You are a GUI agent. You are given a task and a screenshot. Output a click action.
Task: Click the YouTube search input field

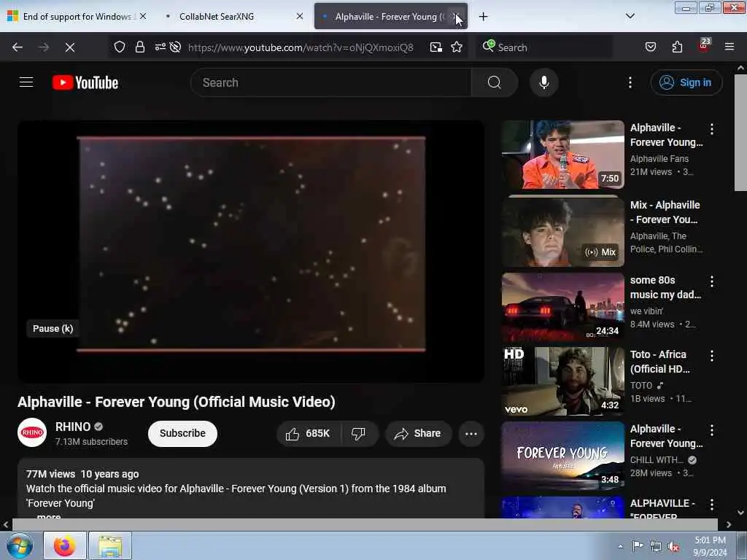pyautogui.click(x=330, y=82)
